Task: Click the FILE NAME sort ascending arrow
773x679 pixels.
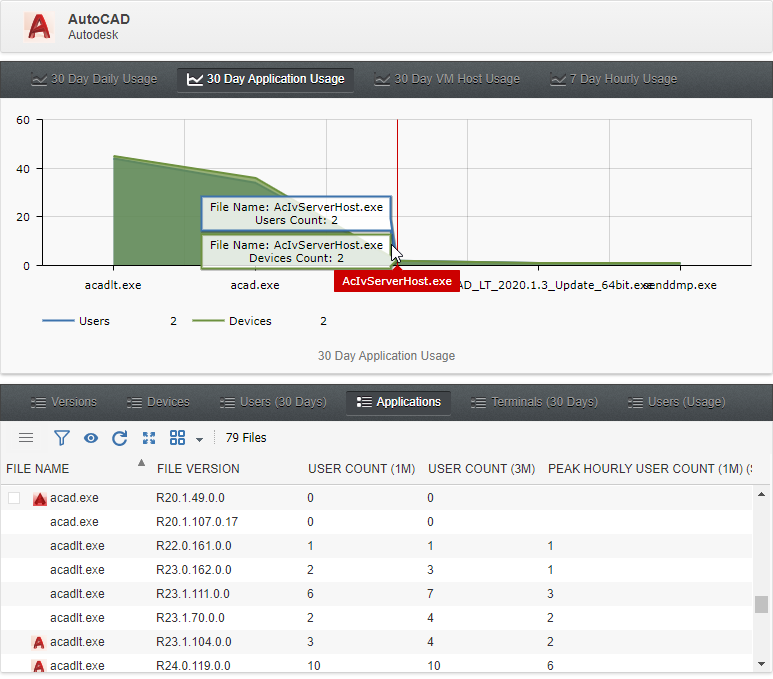Action: click(x=141, y=463)
